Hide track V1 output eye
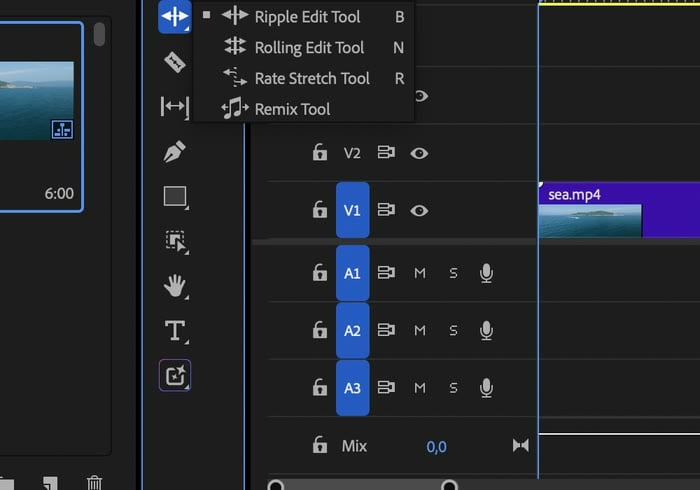700x490 pixels. 419,210
